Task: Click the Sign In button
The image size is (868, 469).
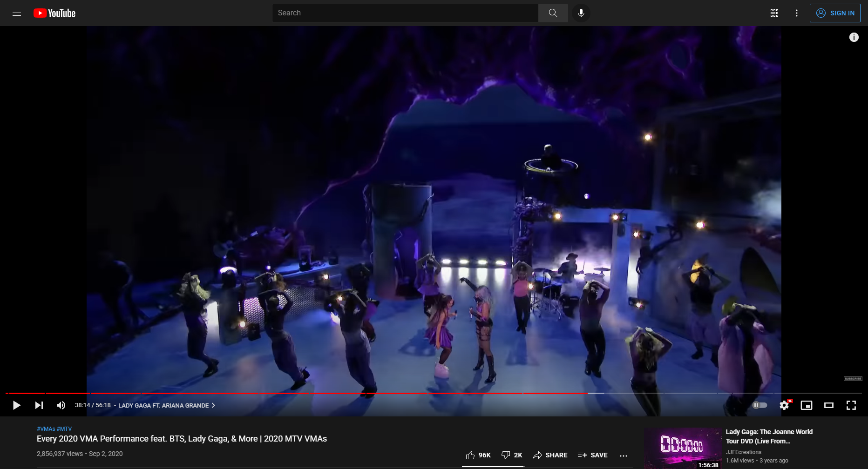Action: click(x=834, y=13)
